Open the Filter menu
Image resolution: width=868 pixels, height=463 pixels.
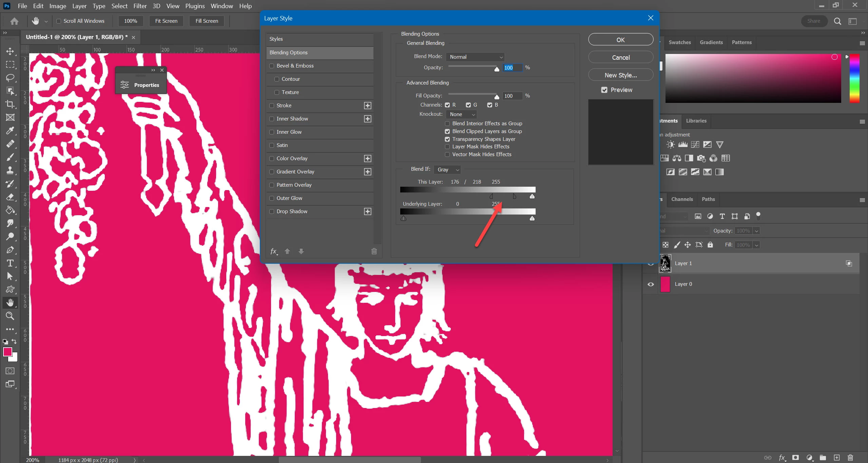coord(140,6)
